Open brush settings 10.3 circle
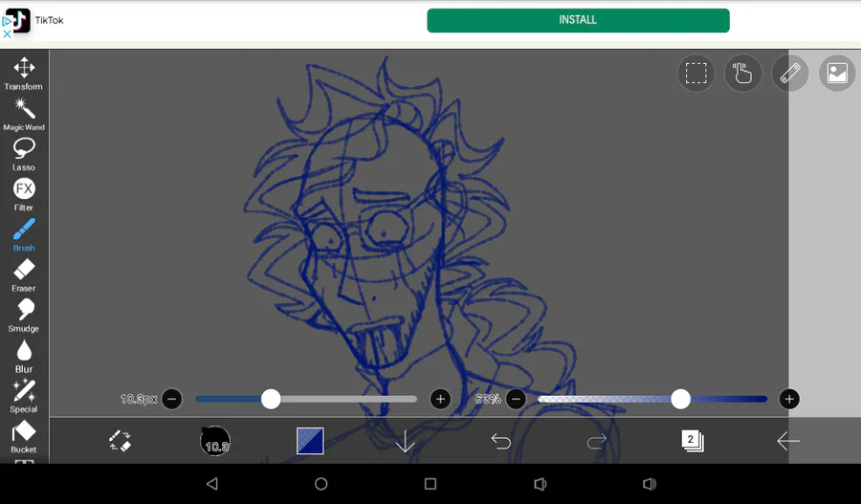 pyautogui.click(x=214, y=441)
